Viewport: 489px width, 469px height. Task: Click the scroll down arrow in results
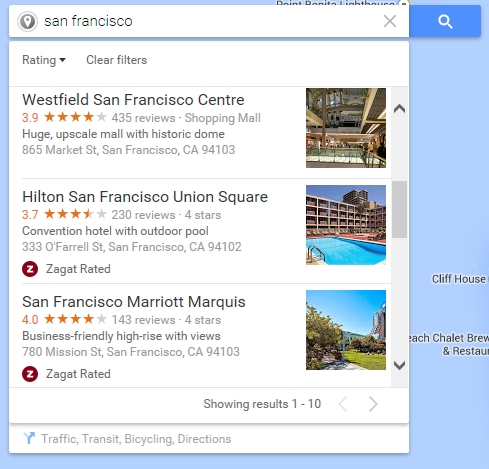tap(399, 365)
